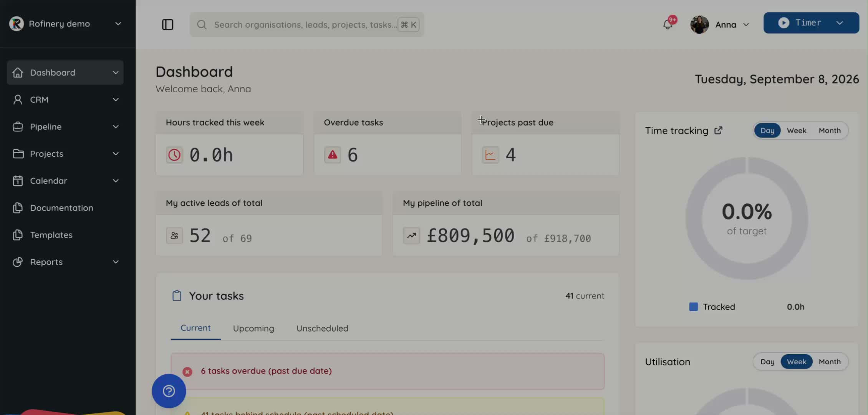Open the Anna user menu chevron
This screenshot has width=868, height=415.
coord(746,25)
